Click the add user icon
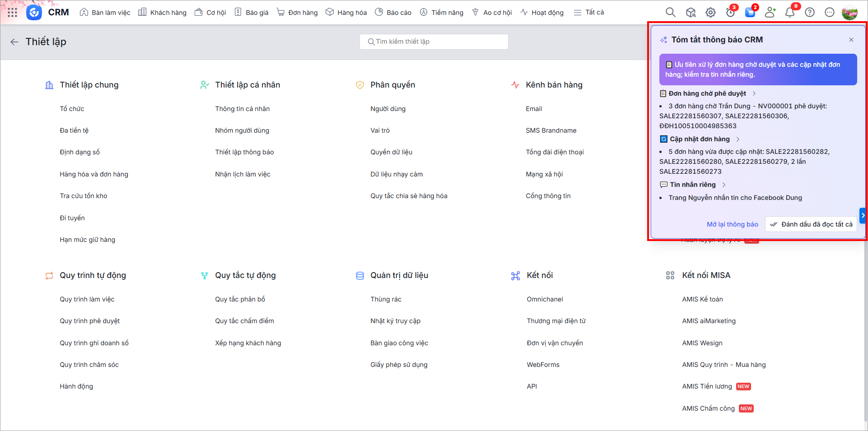868x431 pixels. [x=770, y=13]
